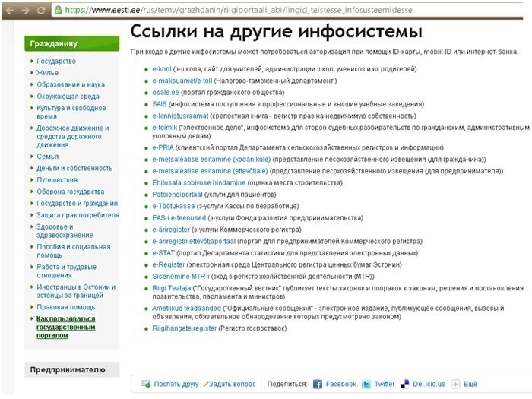Viewport: 532px width, 399px height.
Task: Select Путешествия in the sidebar menu
Action: 57,180
